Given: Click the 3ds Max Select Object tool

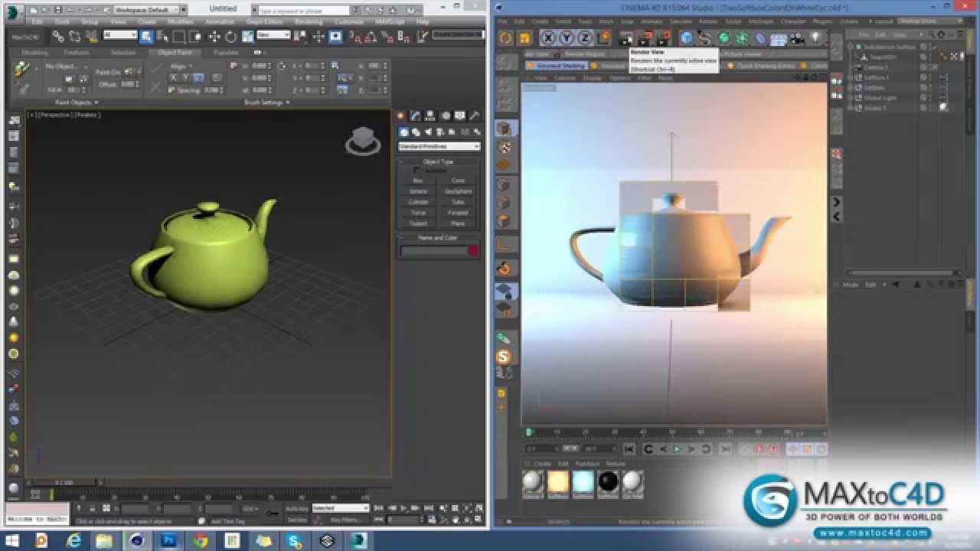Looking at the screenshot, I should click(146, 36).
